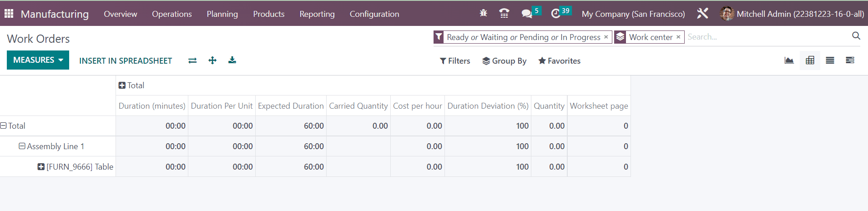Open the Measures dropdown
868x211 pixels.
pyautogui.click(x=38, y=60)
